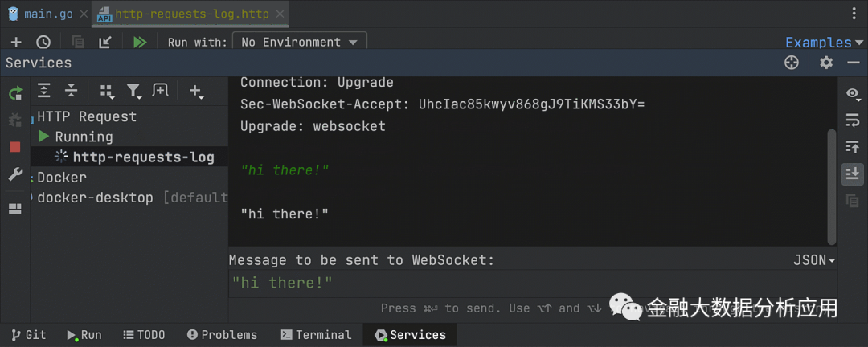Screen dimensions: 868x347
Task: Toggle soft-wrap in the response output
Action: (x=853, y=120)
